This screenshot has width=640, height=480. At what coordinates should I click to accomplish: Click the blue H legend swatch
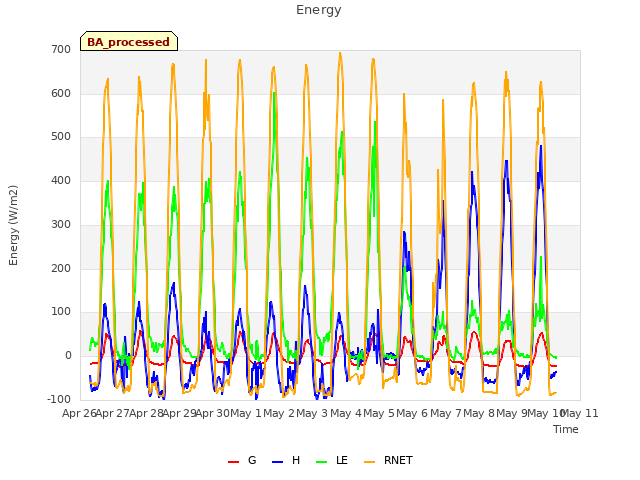[x=278, y=462]
